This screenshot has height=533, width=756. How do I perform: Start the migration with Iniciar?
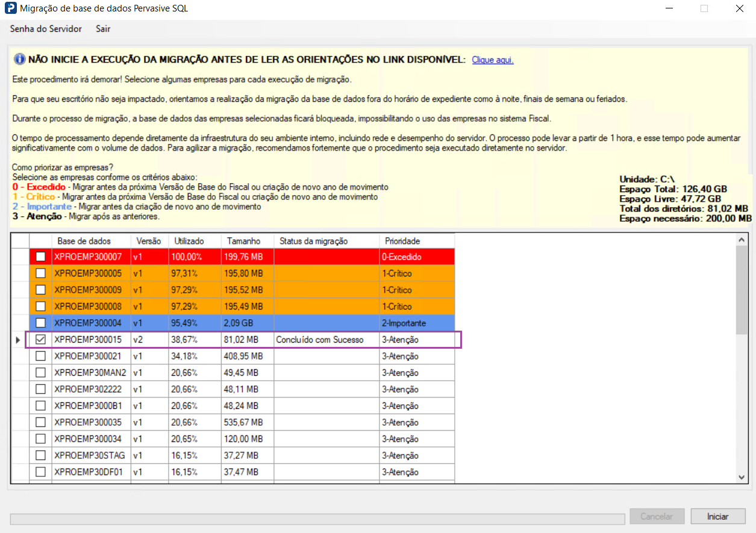pyautogui.click(x=718, y=517)
